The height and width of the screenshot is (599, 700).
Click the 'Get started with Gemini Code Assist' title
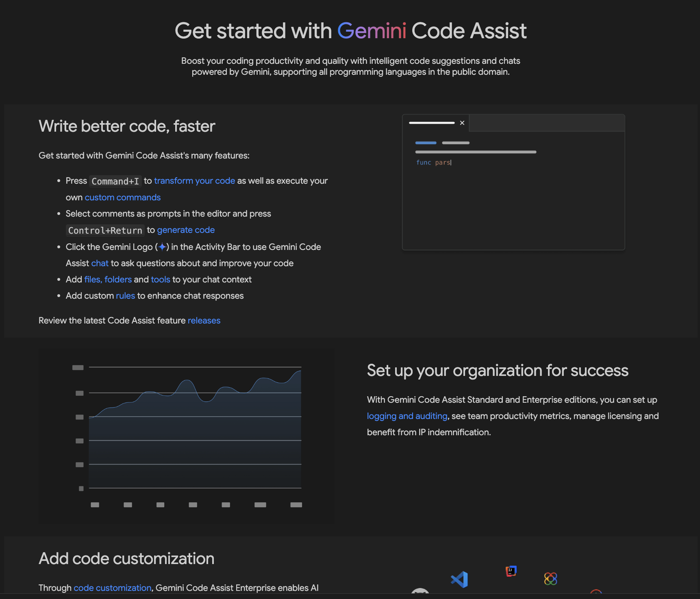[350, 31]
